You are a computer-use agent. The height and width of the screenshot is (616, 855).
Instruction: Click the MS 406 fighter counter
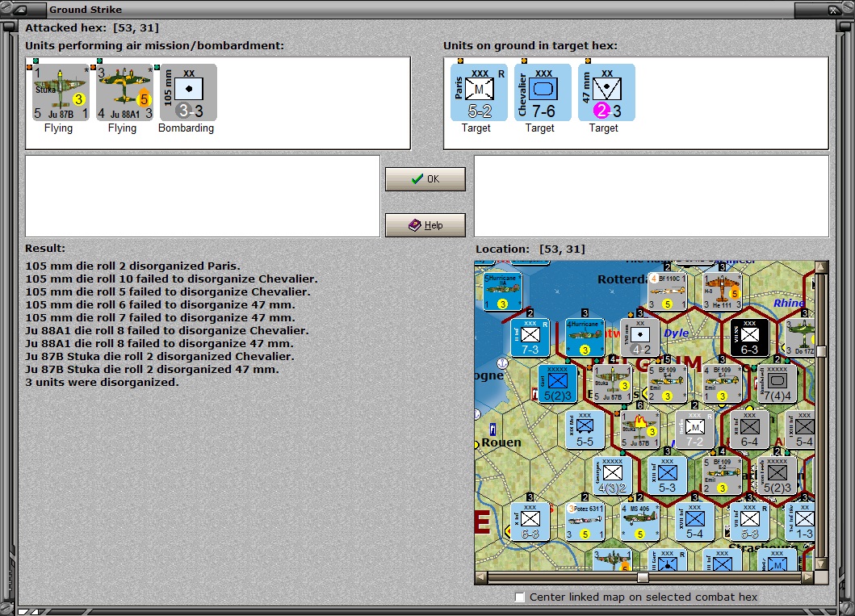click(x=640, y=522)
